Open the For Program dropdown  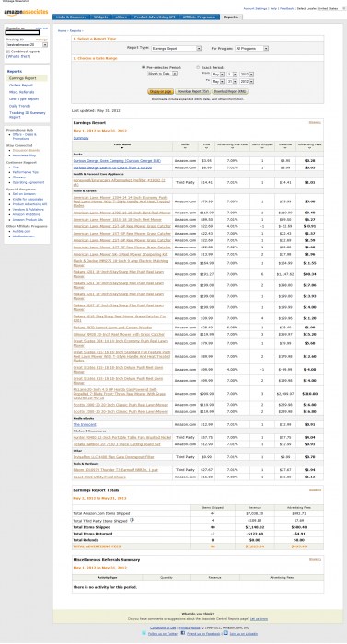point(251,48)
